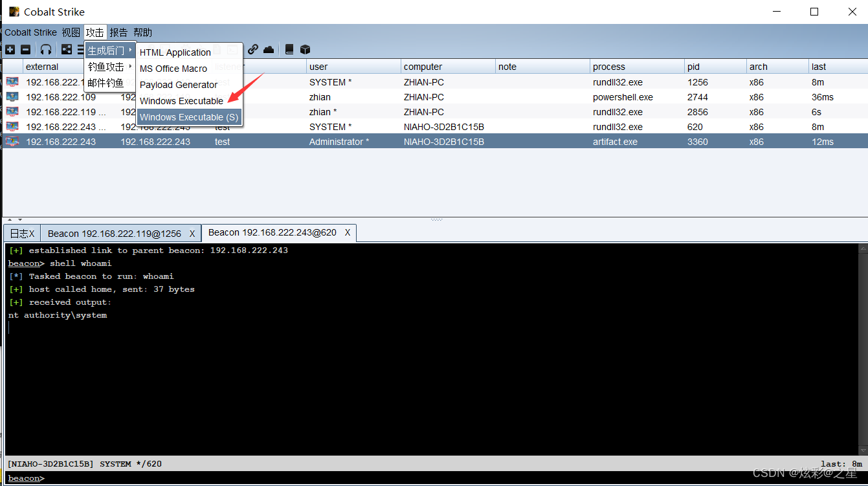Click the About cube icon
Screen dimensions: 868x486
click(306, 49)
